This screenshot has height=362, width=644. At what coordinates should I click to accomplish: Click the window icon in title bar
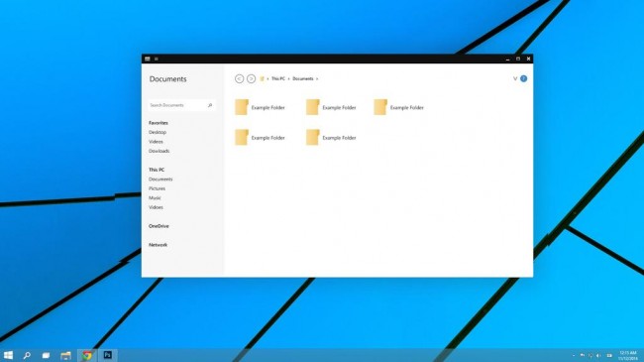click(148, 59)
